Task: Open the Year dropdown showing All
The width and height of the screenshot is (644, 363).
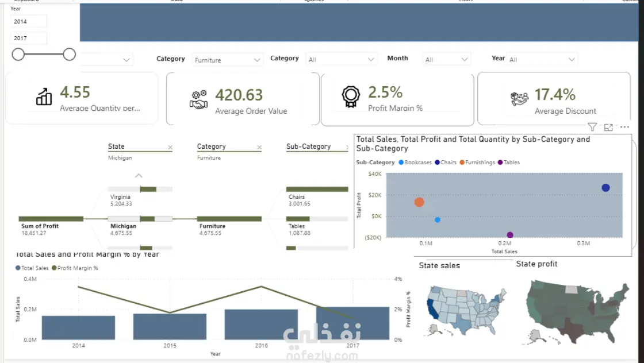Action: tap(542, 60)
